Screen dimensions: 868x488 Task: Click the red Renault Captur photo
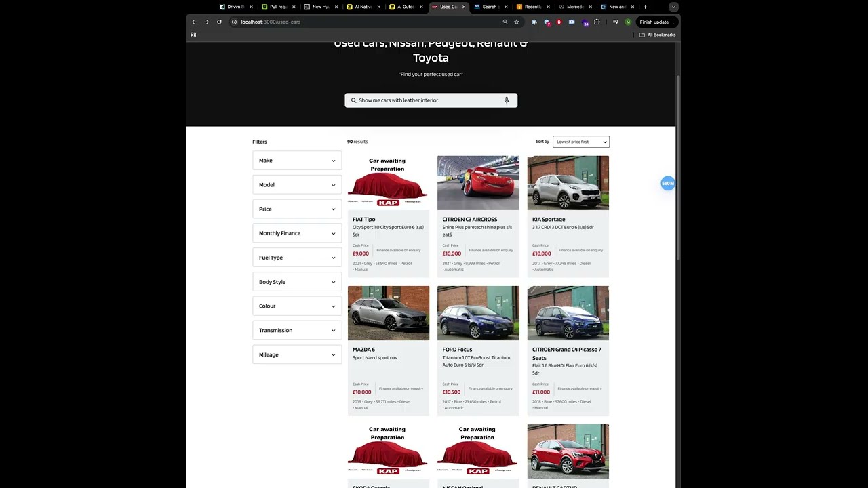pyautogui.click(x=568, y=451)
